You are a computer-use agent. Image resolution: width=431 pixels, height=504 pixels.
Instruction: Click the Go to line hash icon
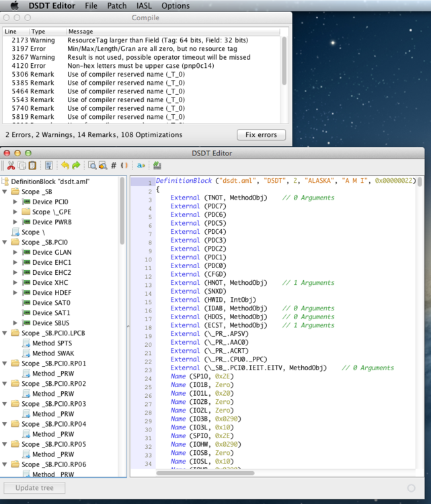[x=114, y=165]
